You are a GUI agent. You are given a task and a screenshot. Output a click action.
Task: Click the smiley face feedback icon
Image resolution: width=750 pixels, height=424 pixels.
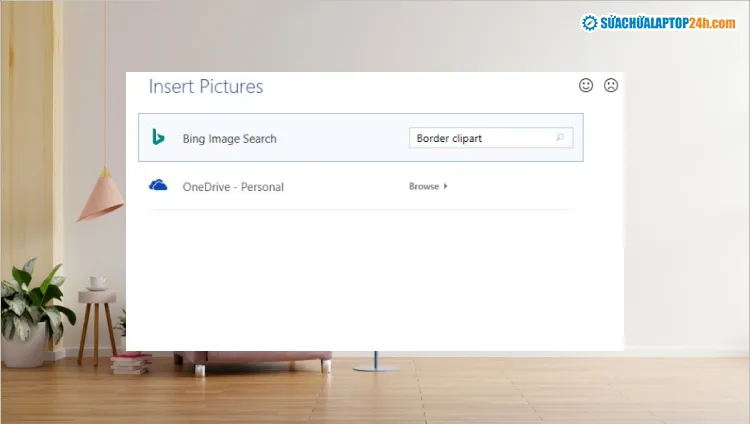586,86
